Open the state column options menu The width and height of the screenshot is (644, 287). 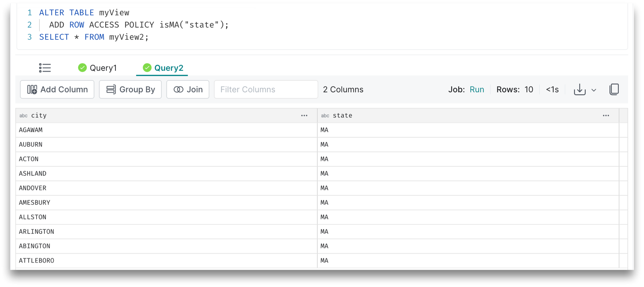tap(606, 116)
